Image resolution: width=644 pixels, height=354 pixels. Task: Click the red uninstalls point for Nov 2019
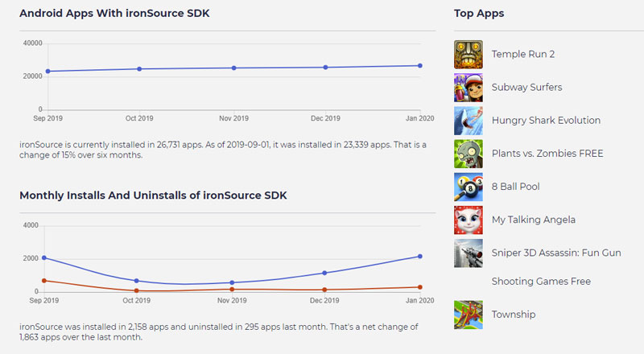point(232,289)
